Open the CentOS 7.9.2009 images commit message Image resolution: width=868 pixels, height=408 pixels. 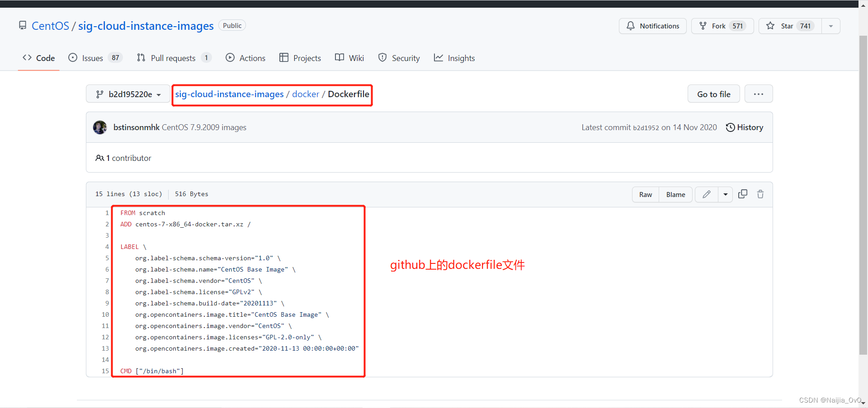pos(204,127)
